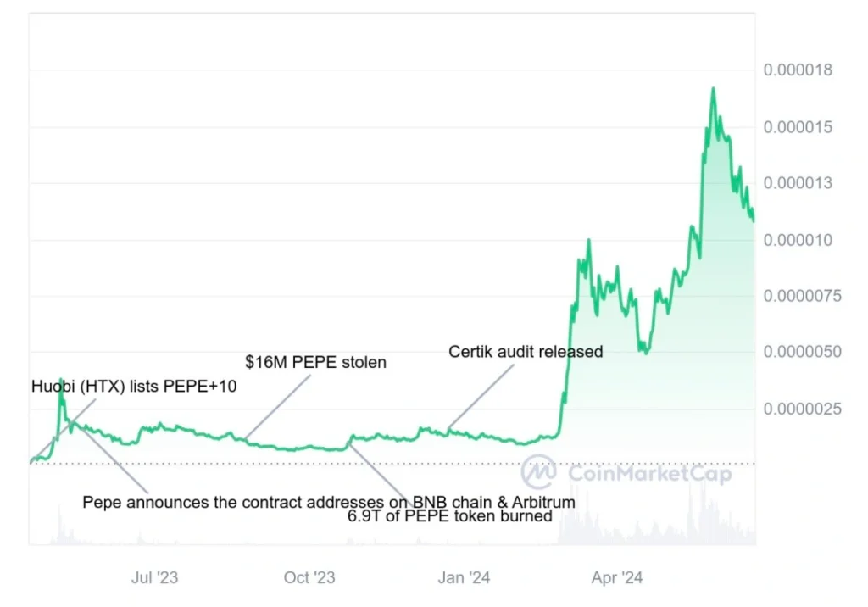
Task: Click the 0.000013 y-axis price label
Action: [798, 183]
